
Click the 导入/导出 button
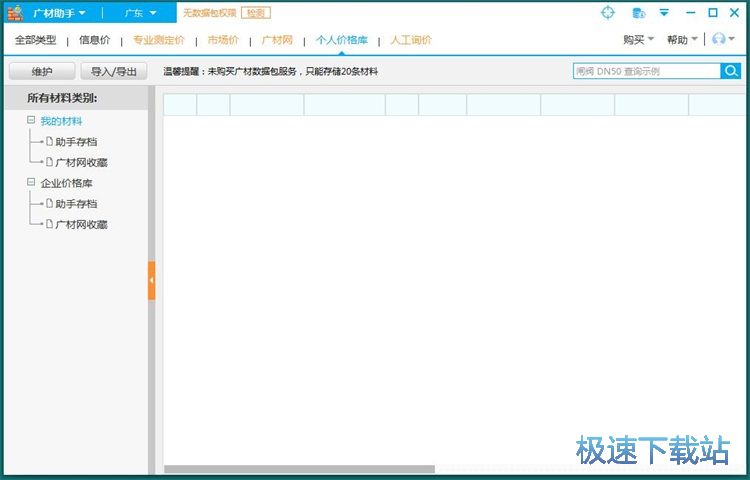coord(114,72)
